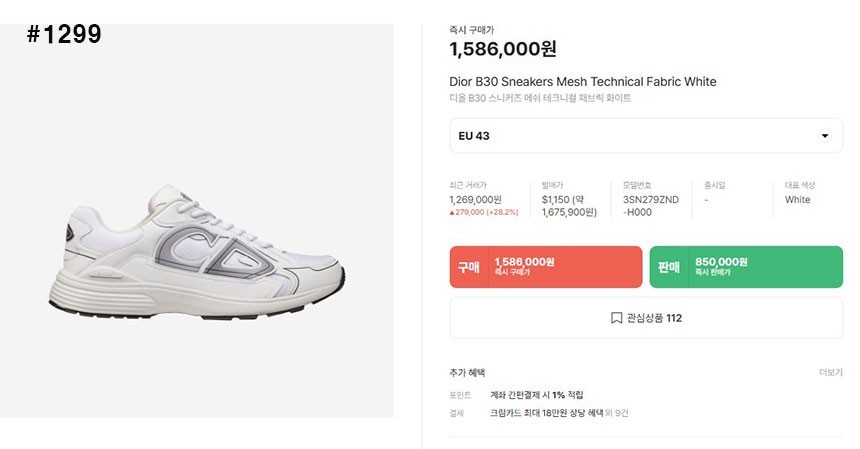The image size is (860, 449).
Task: Click the White representative color value
Action: (797, 200)
